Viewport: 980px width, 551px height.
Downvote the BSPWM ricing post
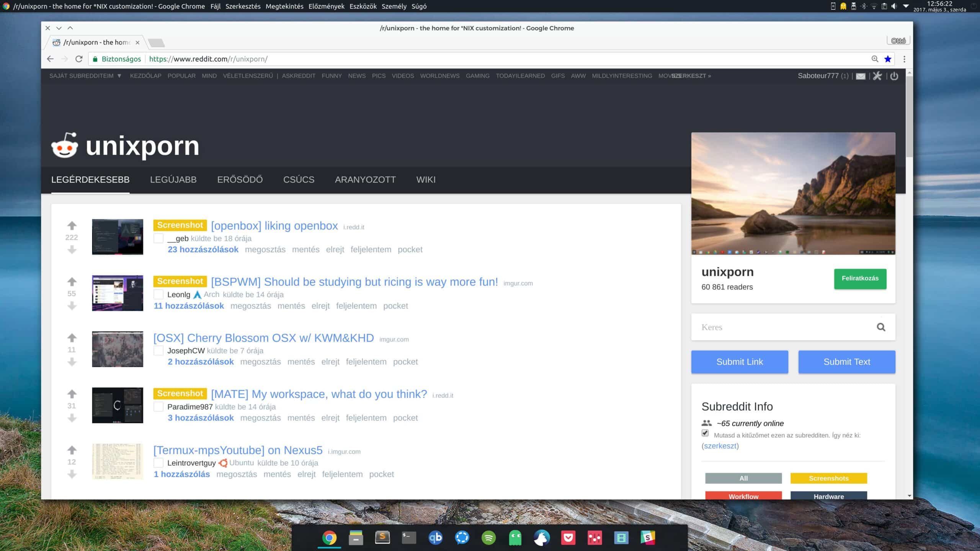click(x=72, y=306)
